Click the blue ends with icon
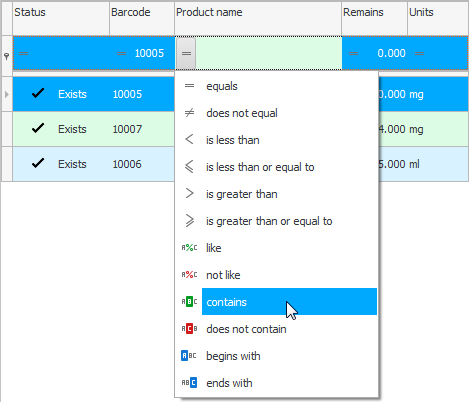Viewport: 469px width, 402px height. tap(189, 383)
